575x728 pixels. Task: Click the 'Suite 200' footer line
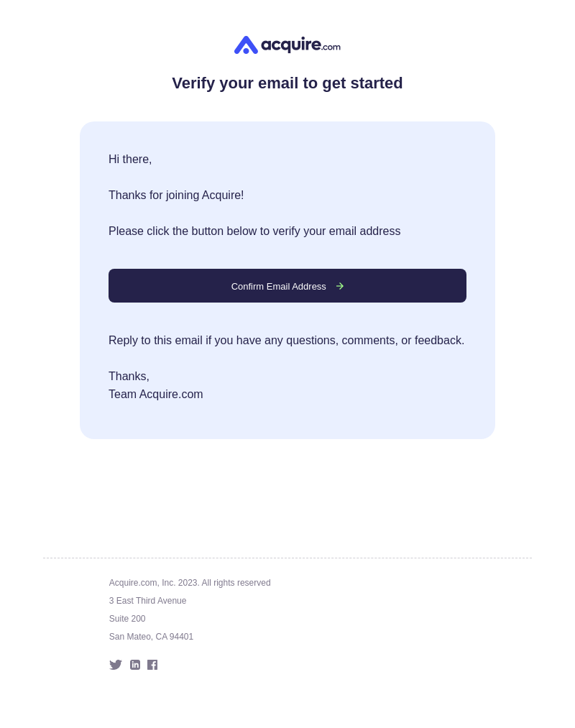pyautogui.click(x=127, y=619)
